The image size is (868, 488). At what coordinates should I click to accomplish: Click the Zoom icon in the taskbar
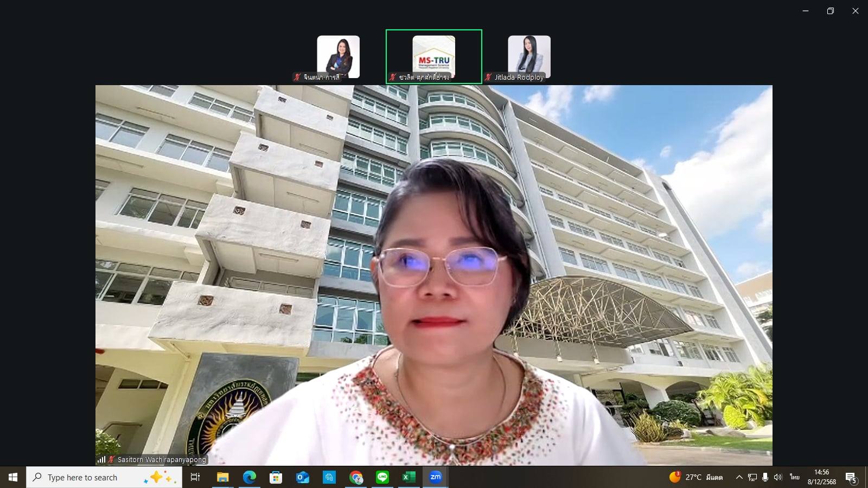pyautogui.click(x=435, y=477)
